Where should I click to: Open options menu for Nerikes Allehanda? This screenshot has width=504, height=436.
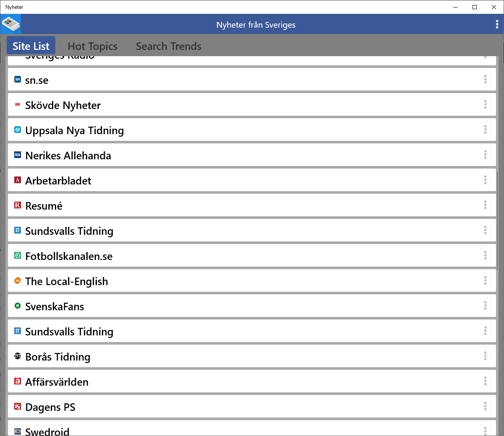[485, 155]
